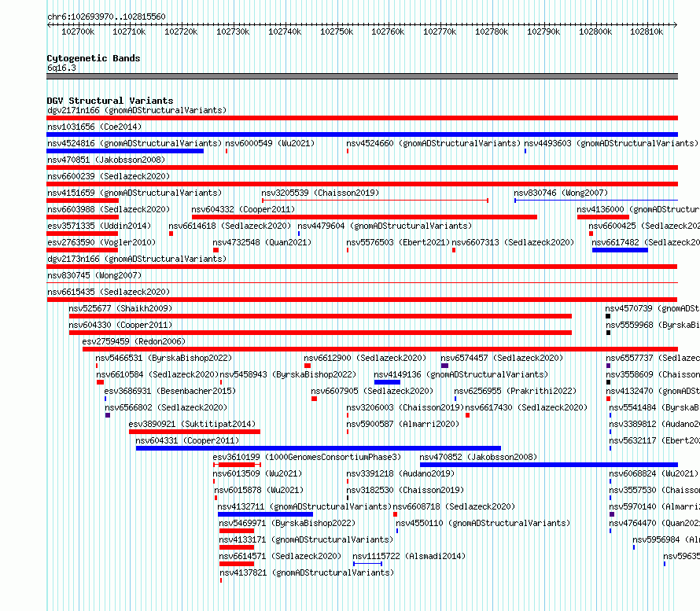Open nsv604330 (Cooper2011) label

(x=120, y=325)
